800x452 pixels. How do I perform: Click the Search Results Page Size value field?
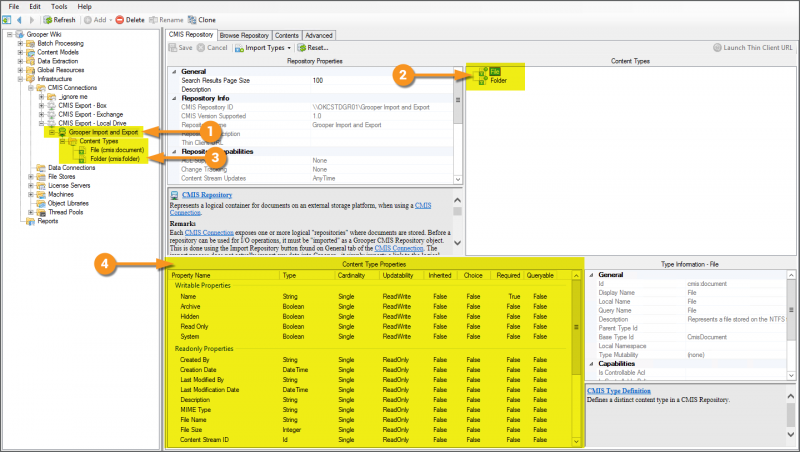click(380, 80)
